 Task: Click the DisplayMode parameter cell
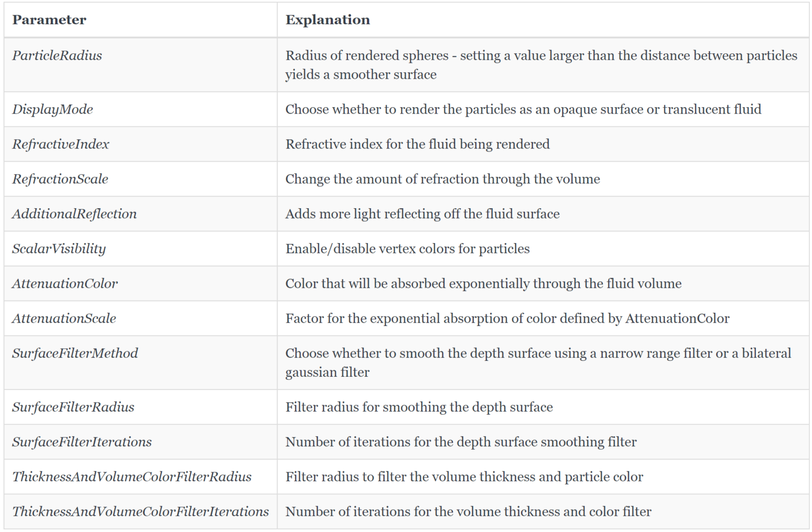tap(52, 109)
